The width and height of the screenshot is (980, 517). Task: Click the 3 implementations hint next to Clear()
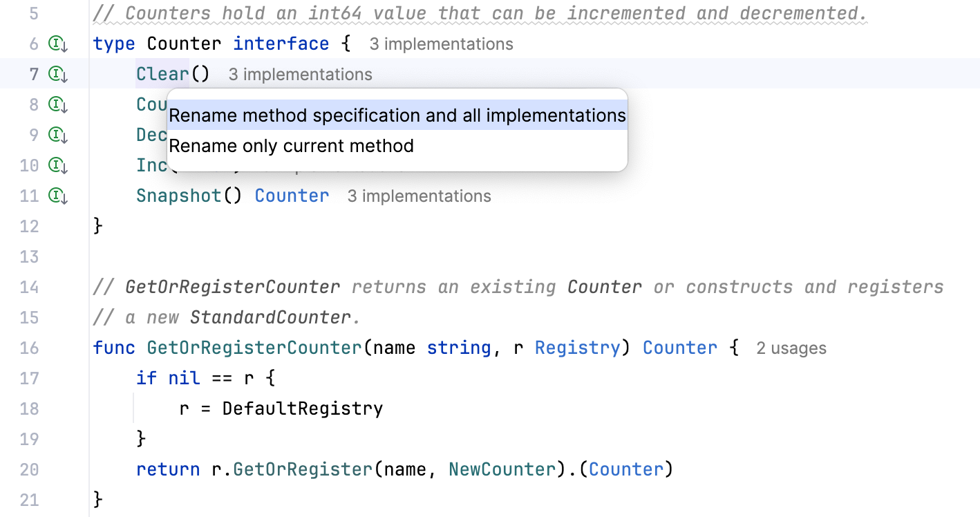coord(301,74)
